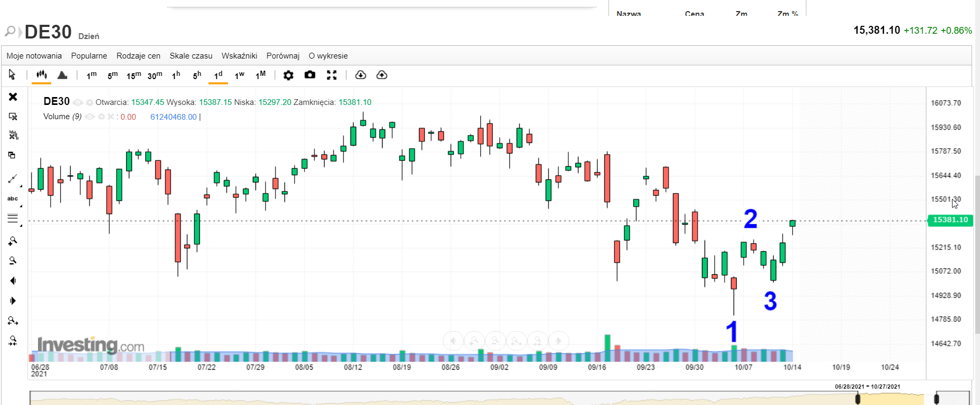The image size is (980, 405).
Task: Click faded scroll-right circle button on chart
Action: (559, 341)
